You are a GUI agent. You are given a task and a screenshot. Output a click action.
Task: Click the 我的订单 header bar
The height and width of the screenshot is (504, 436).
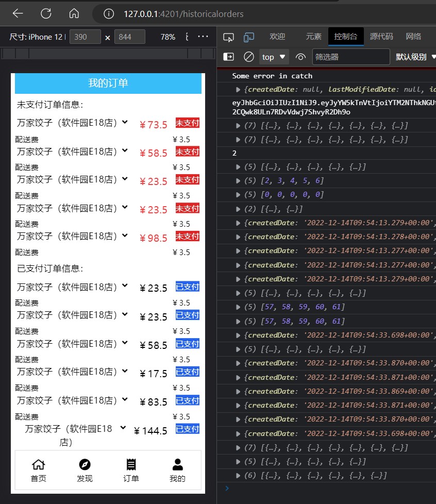(x=108, y=83)
